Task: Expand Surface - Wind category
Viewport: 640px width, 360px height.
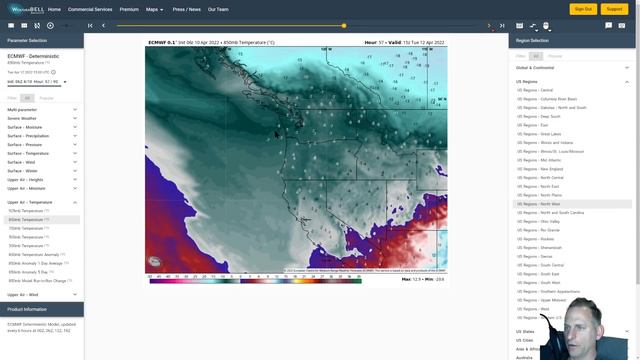Action: click(x=42, y=162)
